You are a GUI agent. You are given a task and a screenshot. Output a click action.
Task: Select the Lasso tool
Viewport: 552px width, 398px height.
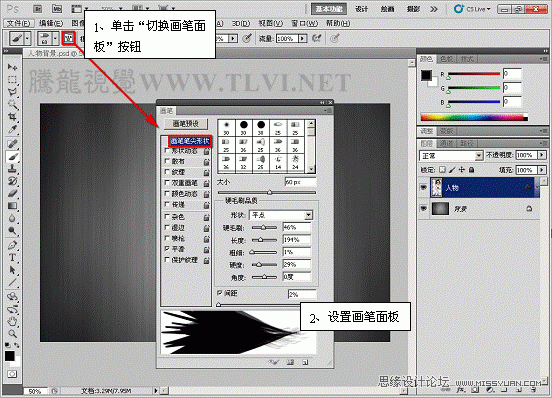point(12,92)
